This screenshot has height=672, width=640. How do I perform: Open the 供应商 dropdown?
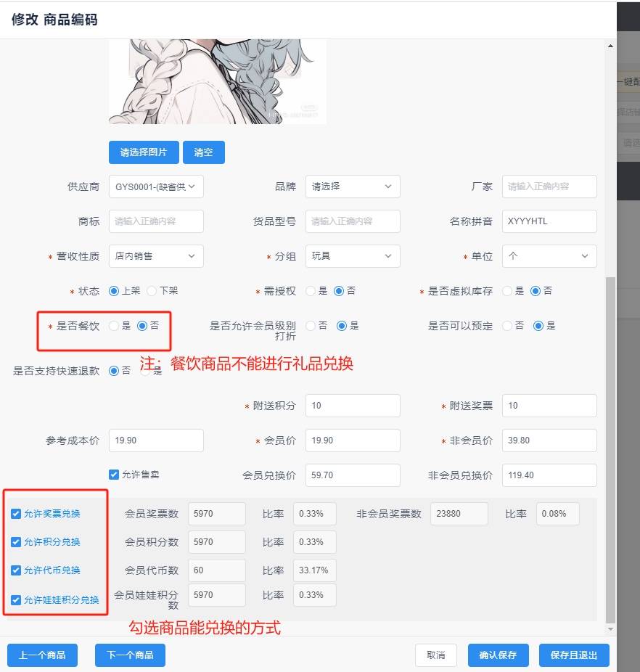(x=156, y=187)
